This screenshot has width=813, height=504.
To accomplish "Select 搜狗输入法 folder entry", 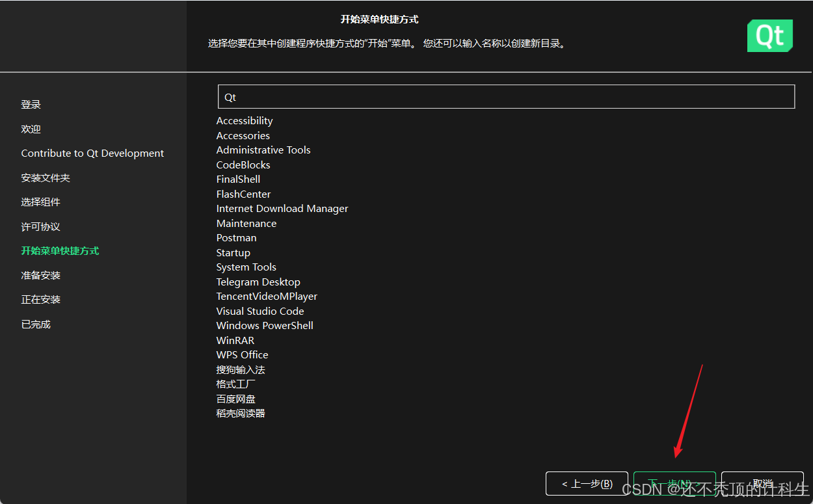I will [241, 370].
